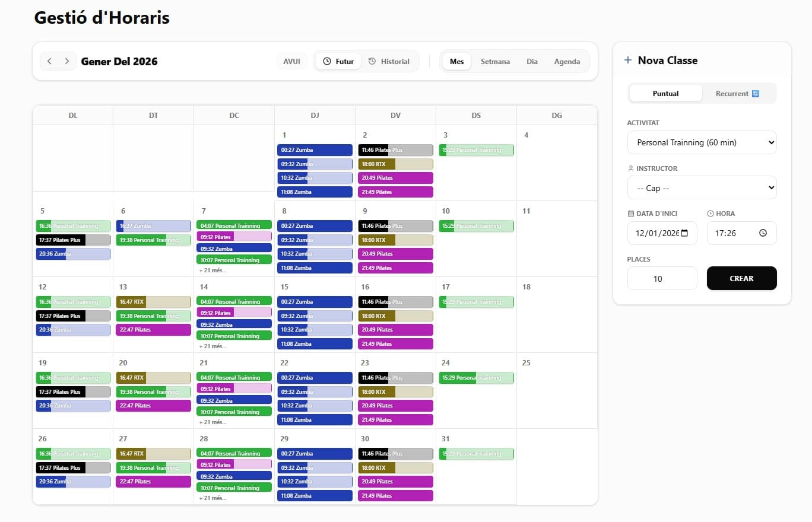
Task: Open the Activitat dropdown
Action: coord(702,142)
